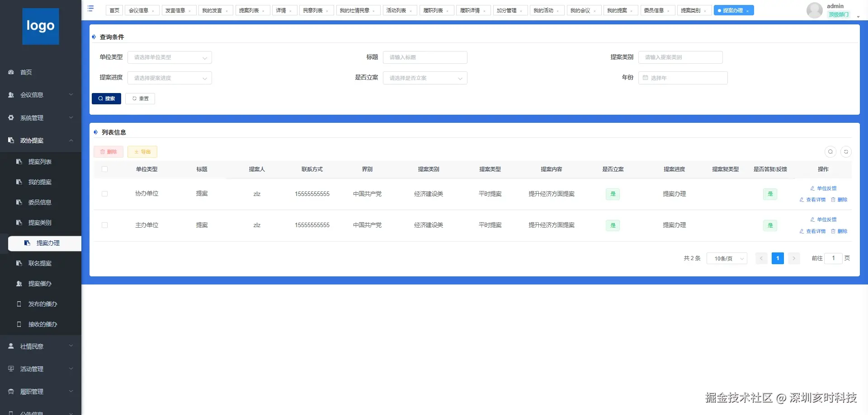This screenshot has height=415, width=868.
Task: Open 我的提案 in the sidebar submenu
Action: (41, 182)
